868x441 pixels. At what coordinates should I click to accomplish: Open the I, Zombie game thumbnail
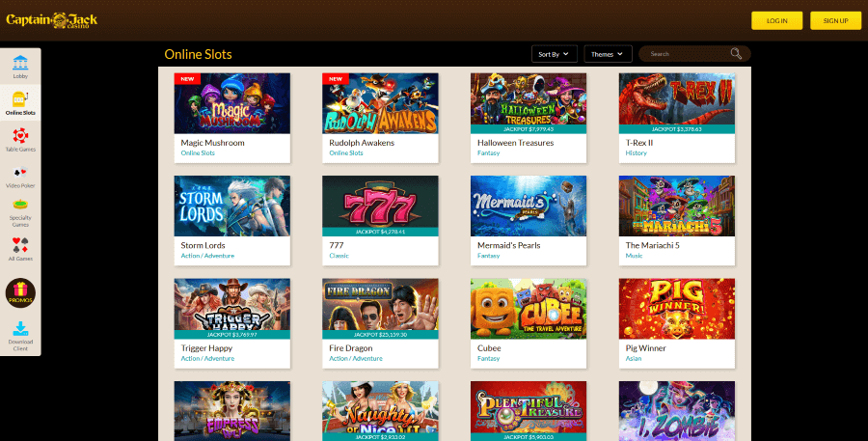click(677, 410)
